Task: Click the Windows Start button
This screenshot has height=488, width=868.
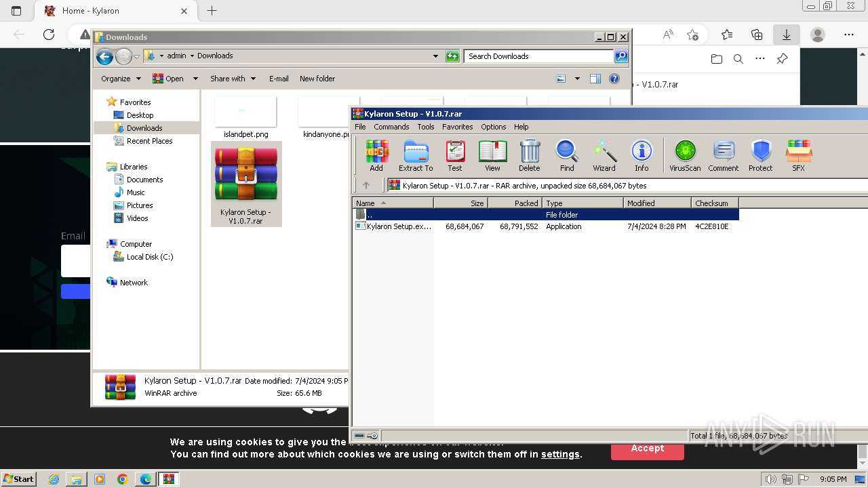Action: pos(19,479)
